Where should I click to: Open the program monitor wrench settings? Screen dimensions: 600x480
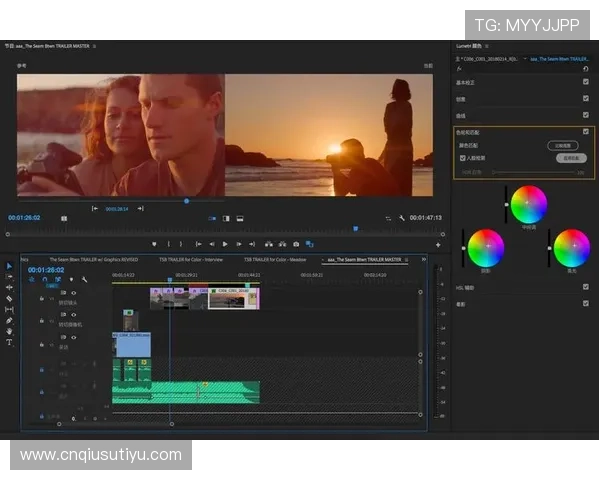point(401,217)
